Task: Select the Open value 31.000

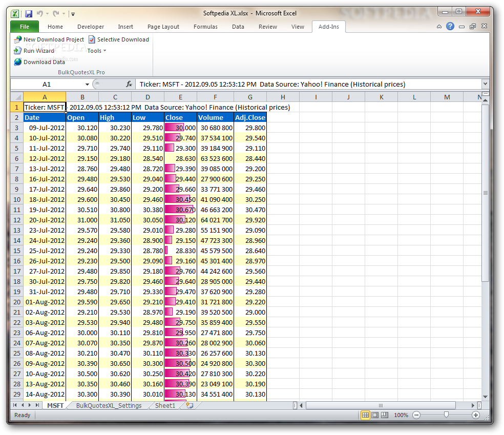Action: pos(82,220)
